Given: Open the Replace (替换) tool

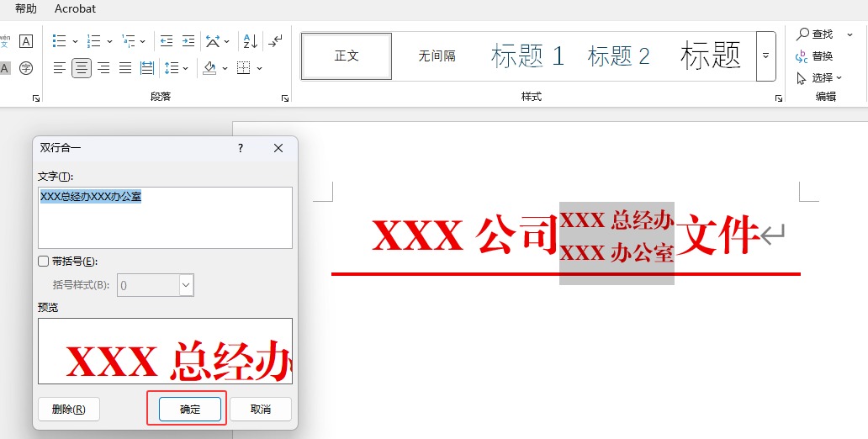Looking at the screenshot, I should click(x=815, y=56).
